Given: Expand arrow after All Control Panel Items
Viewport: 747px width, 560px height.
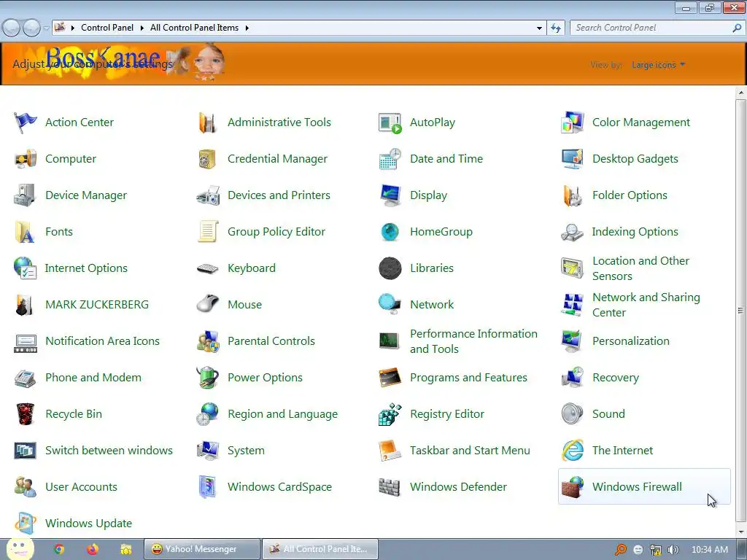Looking at the screenshot, I should [x=247, y=28].
